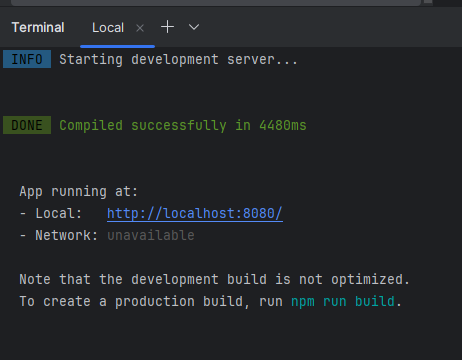Click the 'Note that the development build' line
462x360 pixels.
click(x=214, y=279)
